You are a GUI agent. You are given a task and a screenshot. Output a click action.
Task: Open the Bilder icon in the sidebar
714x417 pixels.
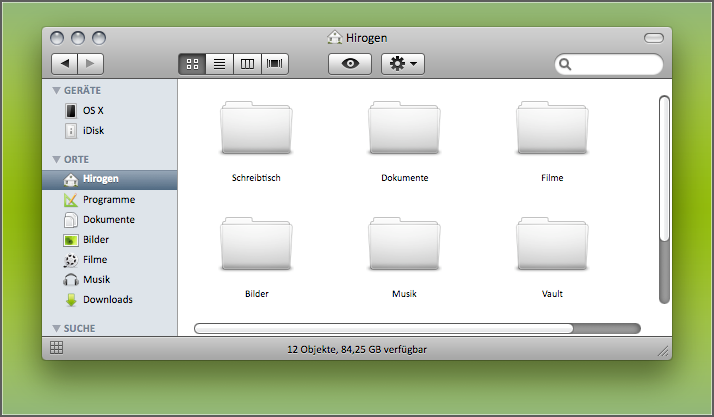pyautogui.click(x=71, y=240)
